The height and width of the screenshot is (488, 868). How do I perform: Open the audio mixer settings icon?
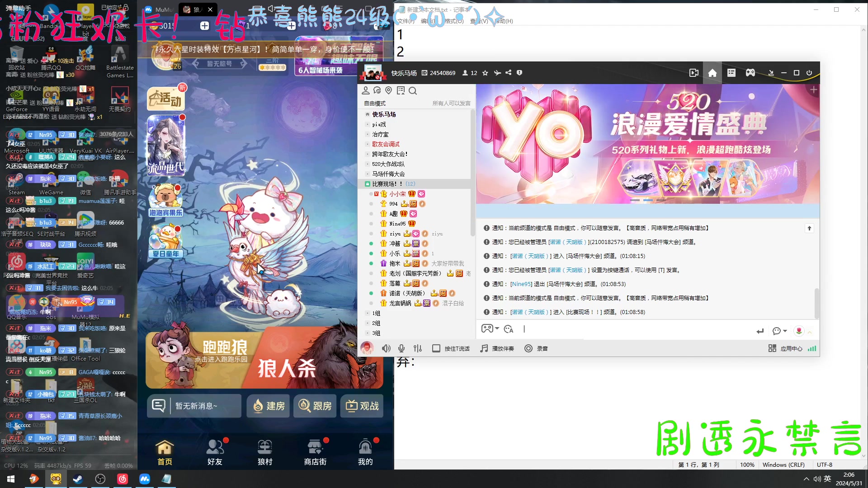click(417, 348)
